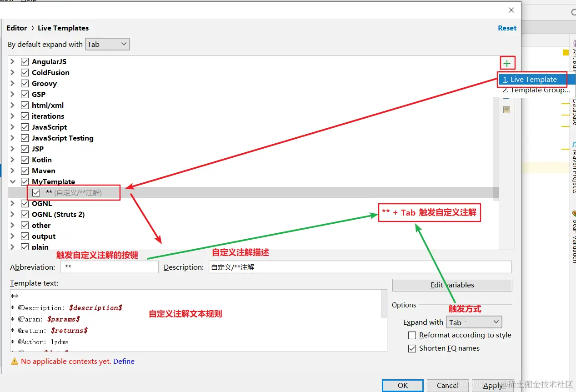The height and width of the screenshot is (392, 576).
Task: Collapse the MyTemplate group
Action: [x=13, y=181]
